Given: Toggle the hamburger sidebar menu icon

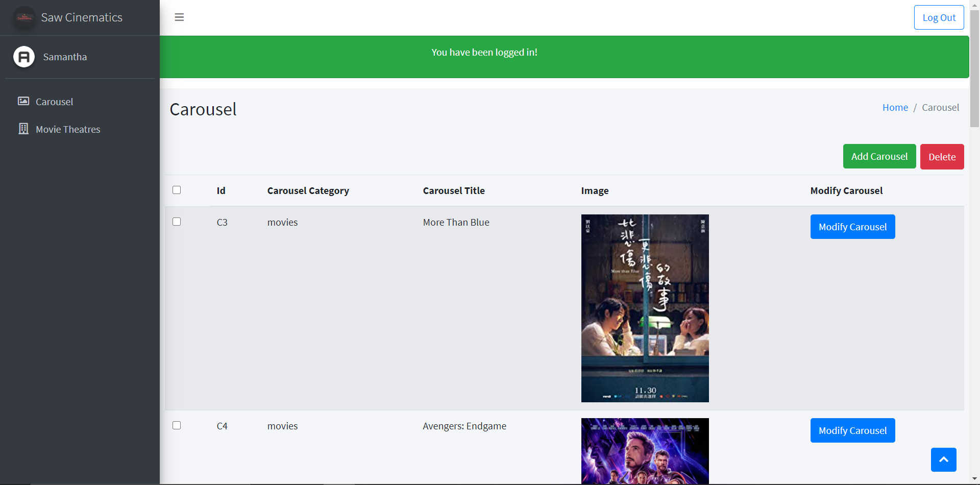Looking at the screenshot, I should click(179, 17).
